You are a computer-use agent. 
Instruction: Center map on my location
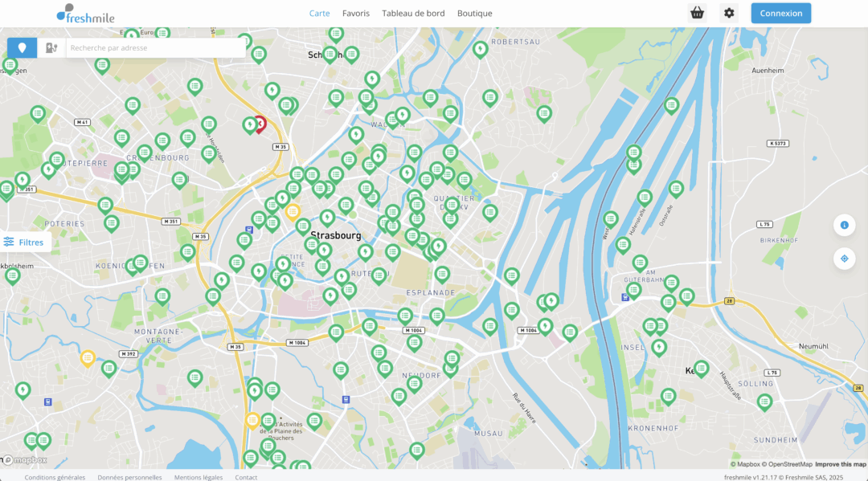(844, 259)
